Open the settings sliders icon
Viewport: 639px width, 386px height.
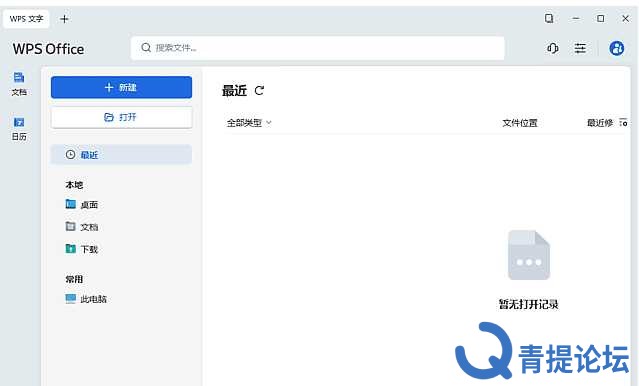point(580,49)
